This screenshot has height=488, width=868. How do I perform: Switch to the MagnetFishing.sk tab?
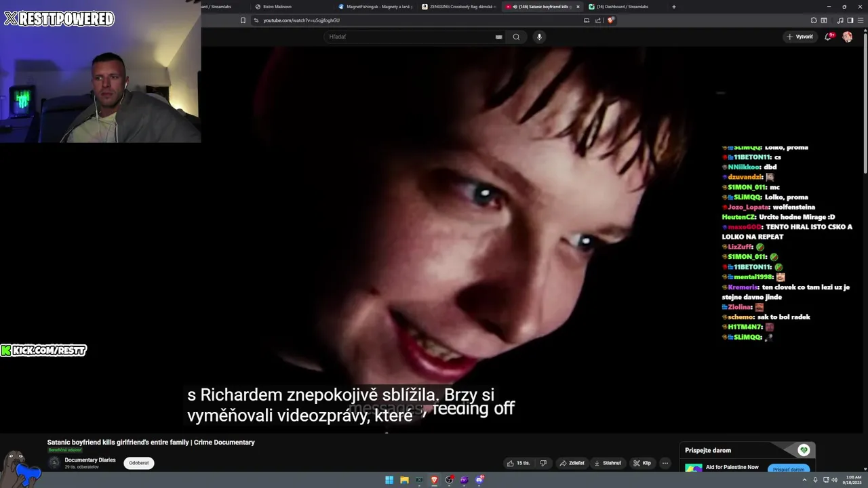pyautogui.click(x=375, y=7)
